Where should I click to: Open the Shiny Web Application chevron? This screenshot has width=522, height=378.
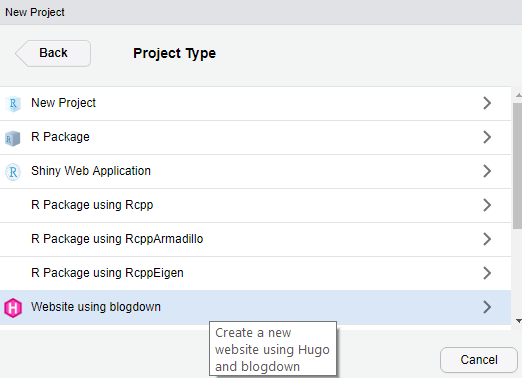coord(487,171)
